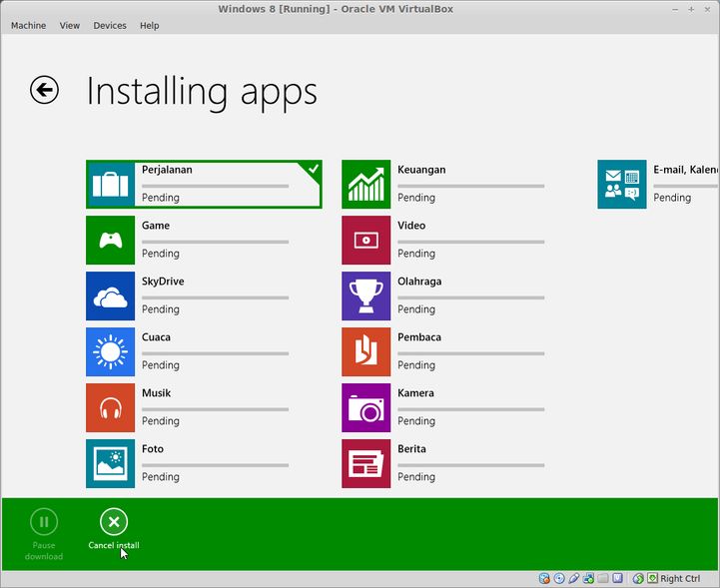The width and height of the screenshot is (720, 588).
Task: Click the 'Pembaca' app name
Action: 419,337
